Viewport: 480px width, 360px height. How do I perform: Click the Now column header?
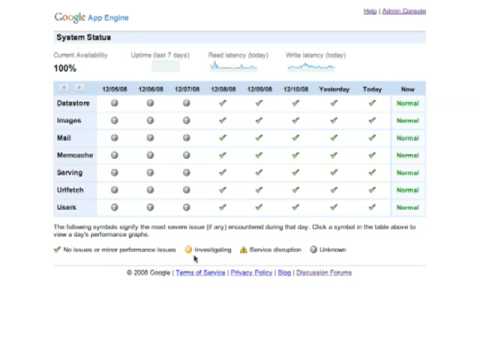[x=408, y=89]
